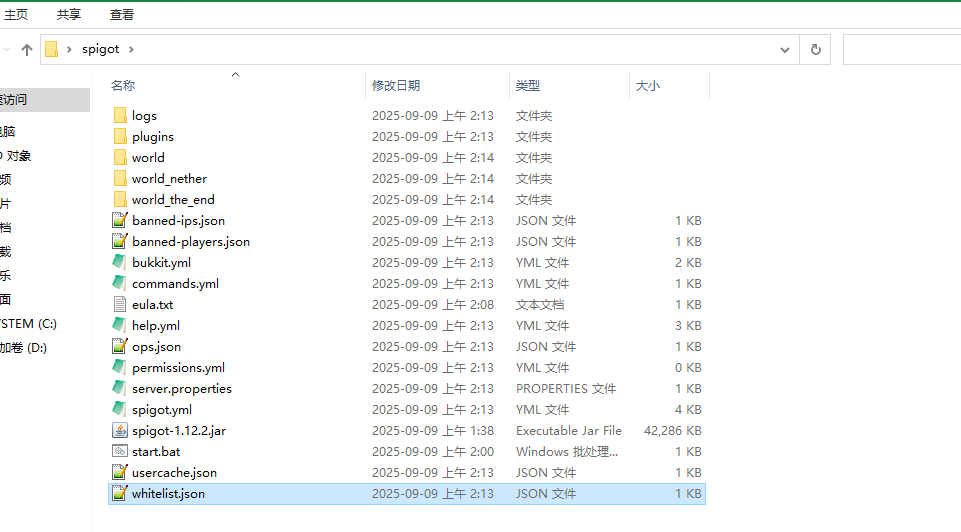Expand the chevron after spigot in breadcrumb
961x532 pixels.
[x=130, y=49]
